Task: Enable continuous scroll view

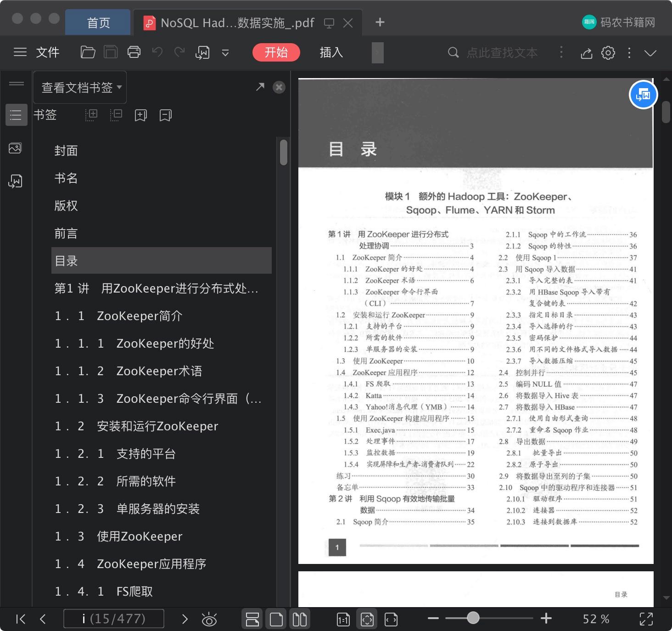Action: tap(252, 619)
